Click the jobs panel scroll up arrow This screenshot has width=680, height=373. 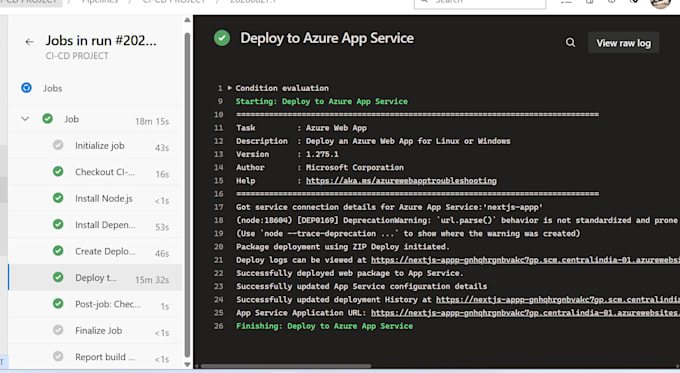point(187,20)
